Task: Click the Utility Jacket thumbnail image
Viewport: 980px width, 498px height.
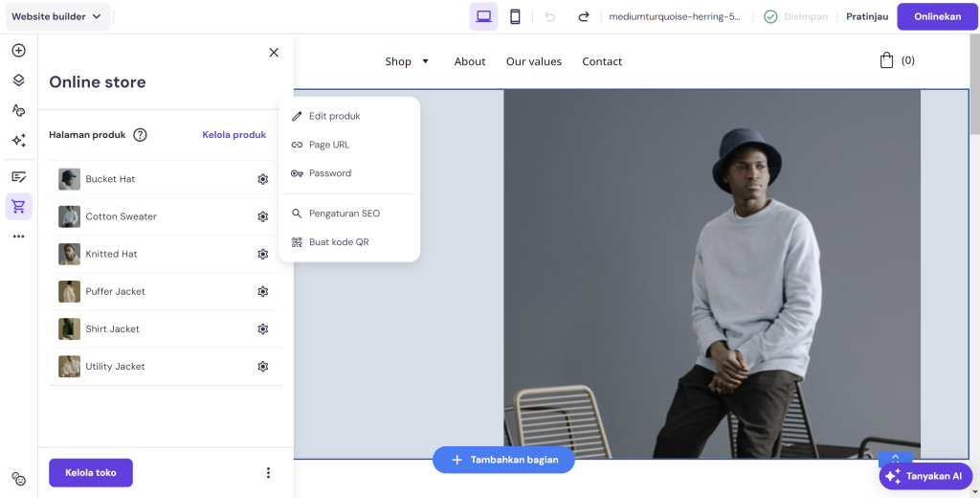Action: click(69, 367)
